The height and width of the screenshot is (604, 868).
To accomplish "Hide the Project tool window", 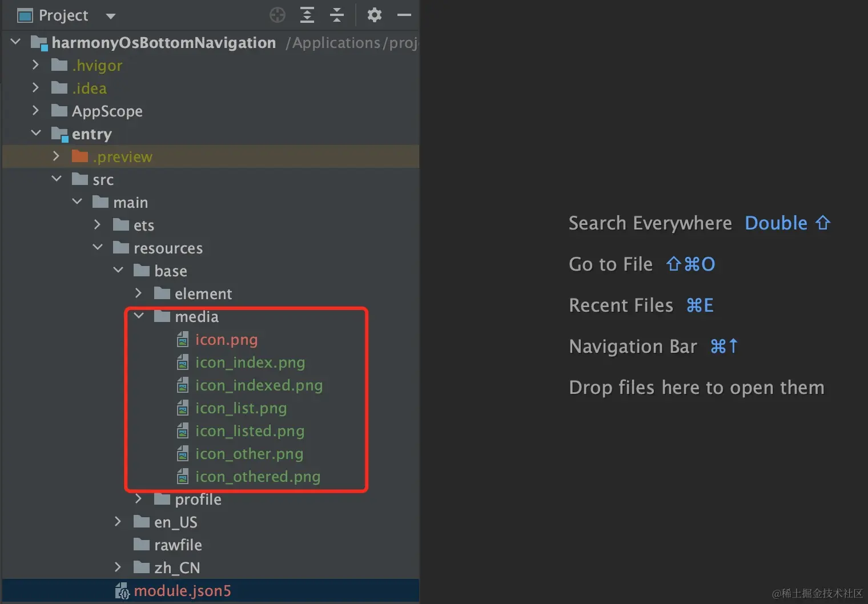I will tap(404, 15).
